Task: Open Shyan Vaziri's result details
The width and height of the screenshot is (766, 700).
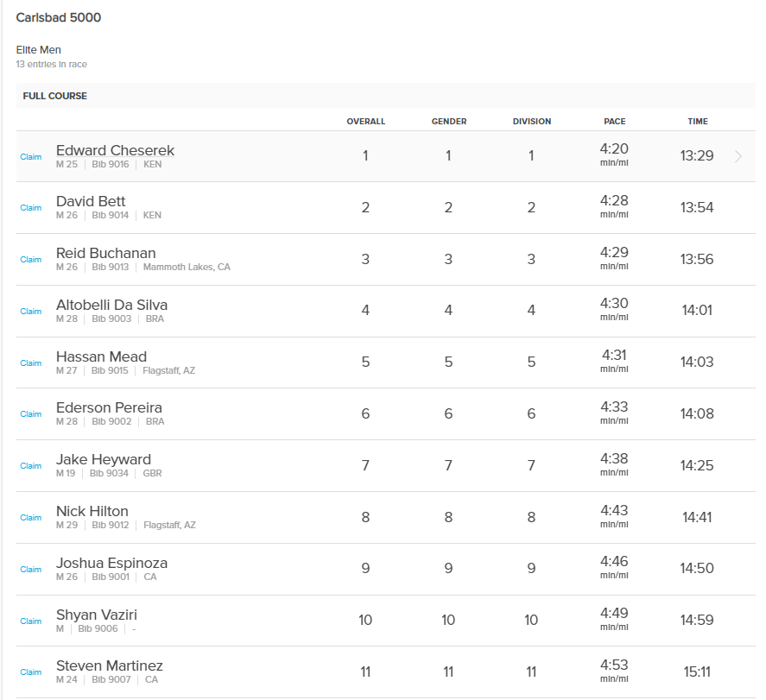Action: (97, 615)
